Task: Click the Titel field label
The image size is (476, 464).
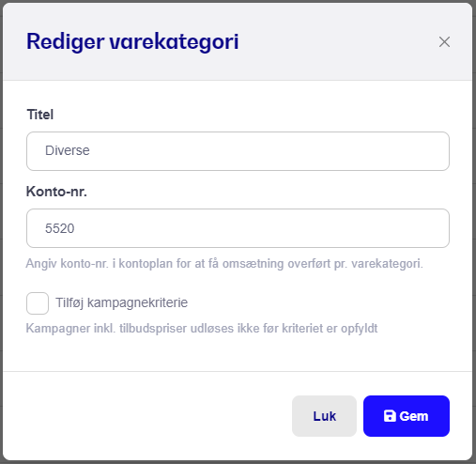Action: (x=40, y=115)
